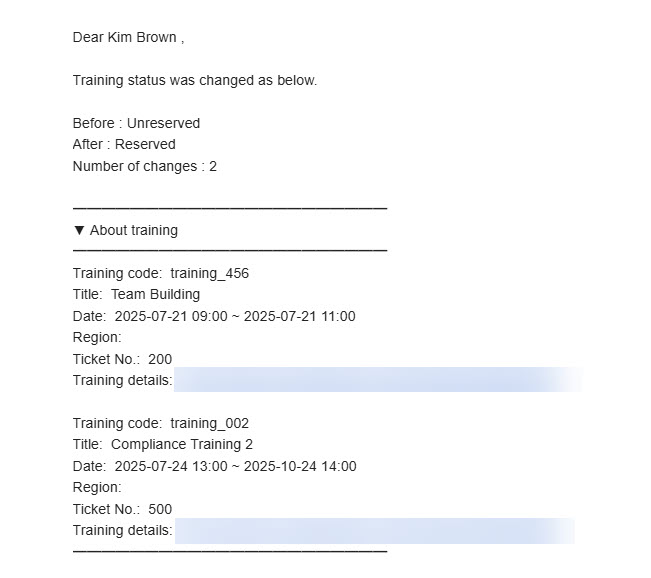Image resolution: width=651 pixels, height=578 pixels.
Task: Click the ticket number 500
Action: click(x=160, y=509)
